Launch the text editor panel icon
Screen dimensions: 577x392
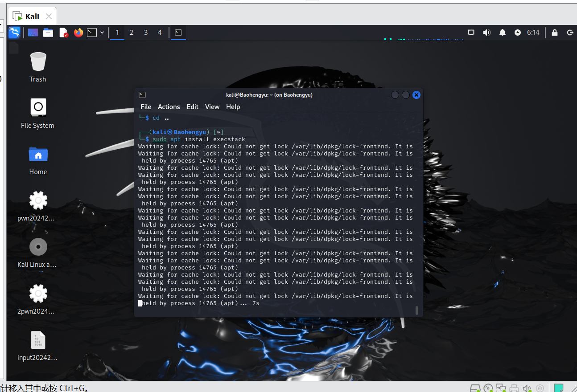point(63,33)
